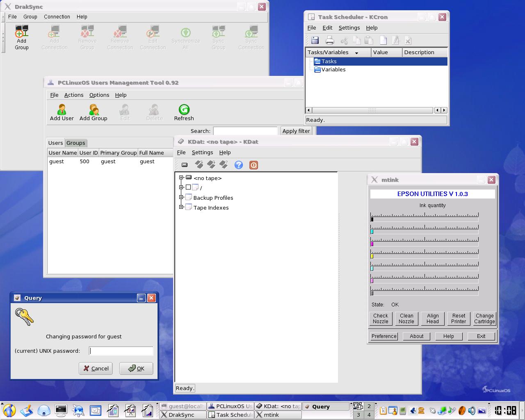This screenshot has width=525, height=420.
Task: Click blue help icon in KDat toolbar
Action: point(239,165)
